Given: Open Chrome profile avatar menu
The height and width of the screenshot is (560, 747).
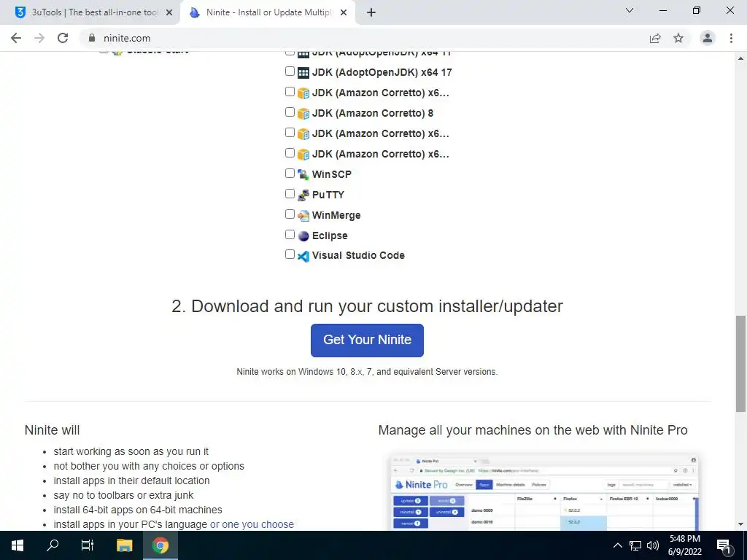Looking at the screenshot, I should (708, 38).
